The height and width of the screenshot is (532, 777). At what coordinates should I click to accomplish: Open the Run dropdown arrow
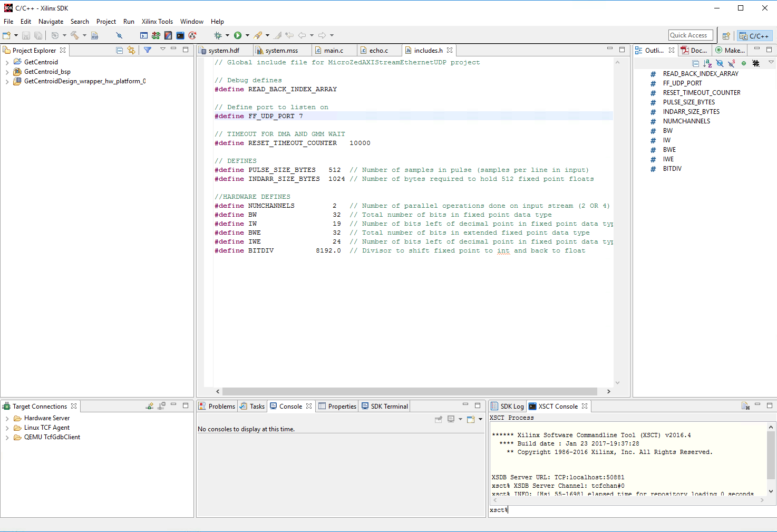[x=247, y=35]
